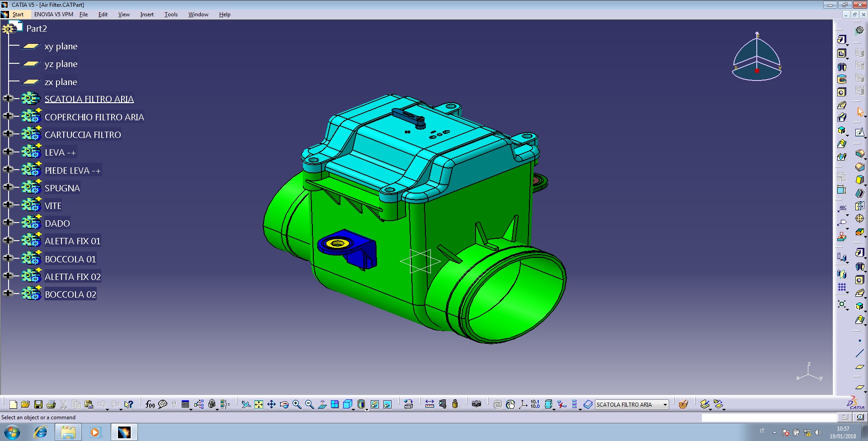Select the Pad tool in right toolbar
Screen dimensions: 868x441
click(x=842, y=40)
